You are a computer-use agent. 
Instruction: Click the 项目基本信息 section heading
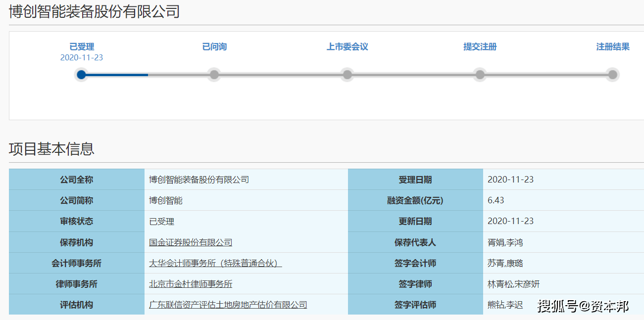coord(51,149)
